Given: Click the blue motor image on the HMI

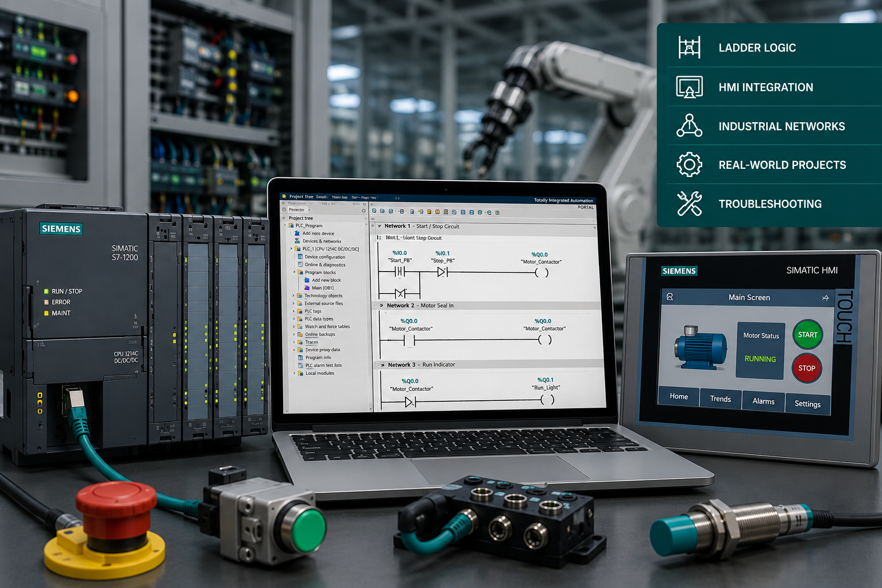Looking at the screenshot, I should click(701, 347).
